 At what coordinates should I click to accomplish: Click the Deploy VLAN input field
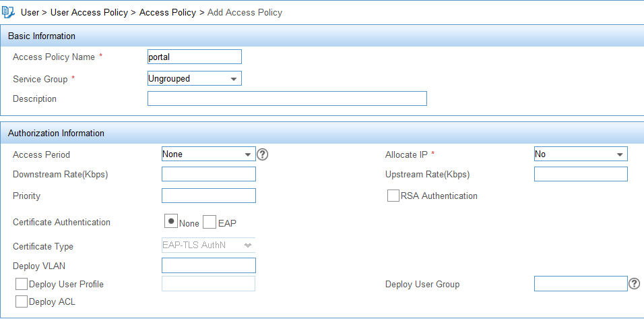209,266
